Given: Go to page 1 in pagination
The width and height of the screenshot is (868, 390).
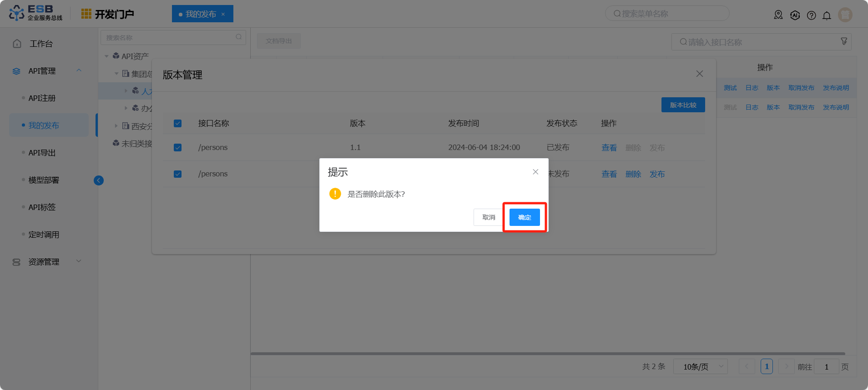Looking at the screenshot, I should point(767,366).
